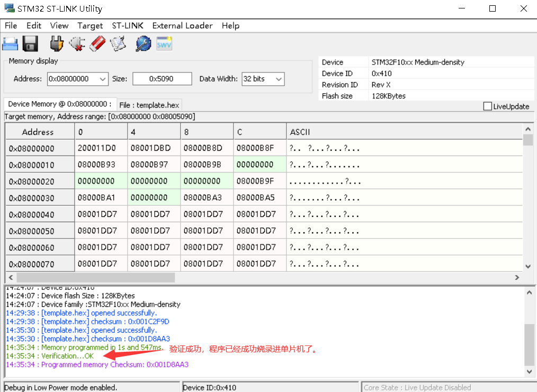537x392 pixels.
Task: Select memory cell 08000B8D
Action: pyautogui.click(x=207, y=148)
